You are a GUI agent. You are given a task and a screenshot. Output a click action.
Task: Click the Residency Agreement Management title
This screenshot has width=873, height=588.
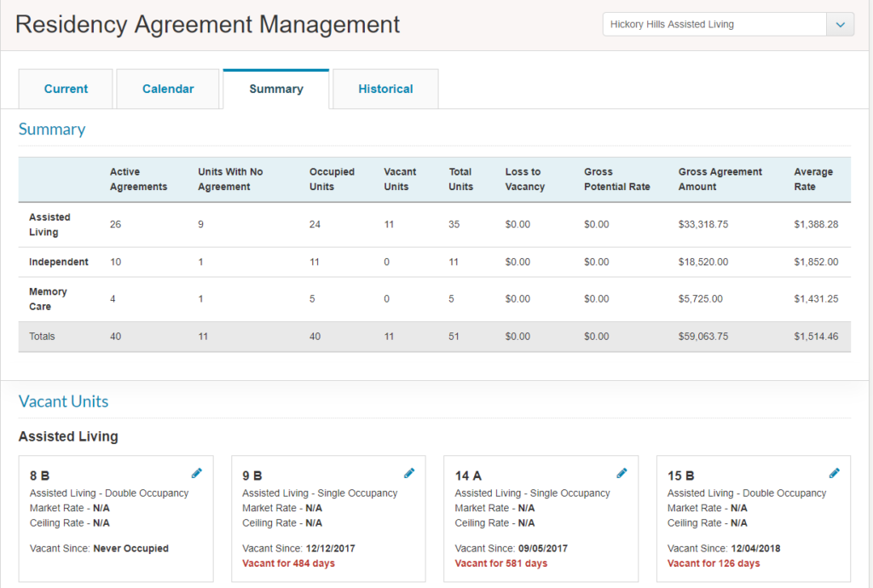click(208, 25)
